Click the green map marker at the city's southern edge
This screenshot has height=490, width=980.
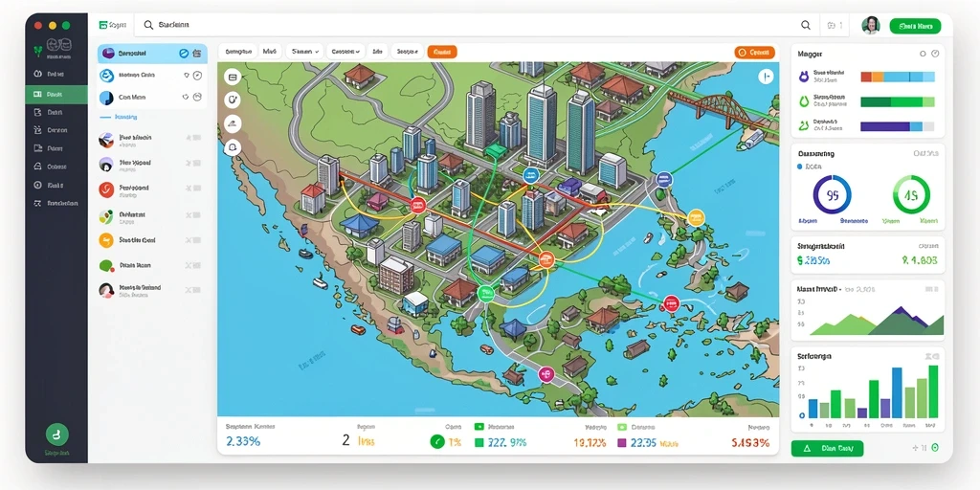(485, 293)
